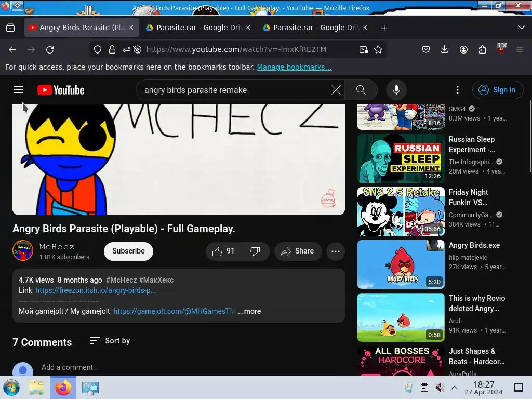The width and height of the screenshot is (532, 399).
Task: Click Firefox icon in taskbar
Action: pos(63,388)
